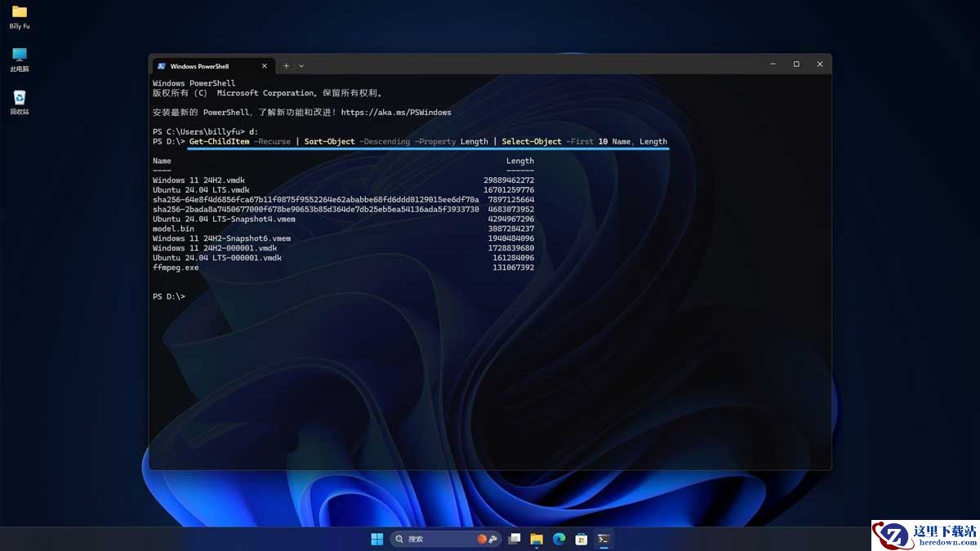Select the 回收站 recycle bin icon
980x551 pixels.
(20, 103)
